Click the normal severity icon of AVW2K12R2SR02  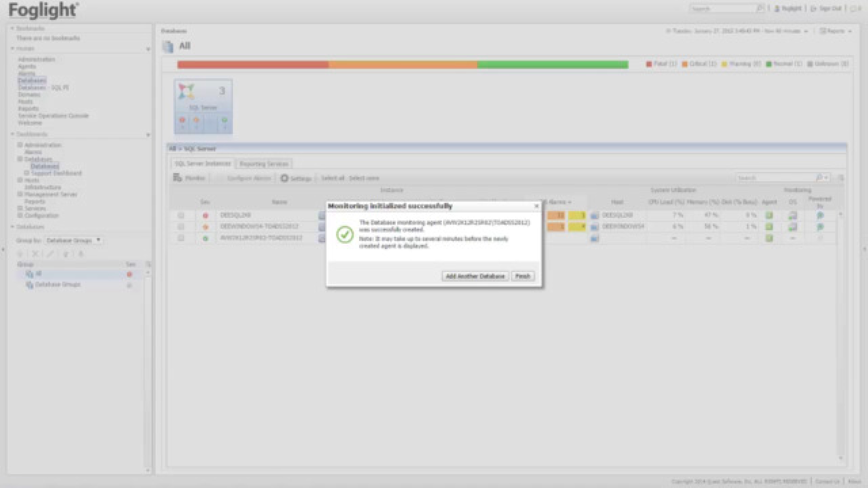[x=205, y=238]
